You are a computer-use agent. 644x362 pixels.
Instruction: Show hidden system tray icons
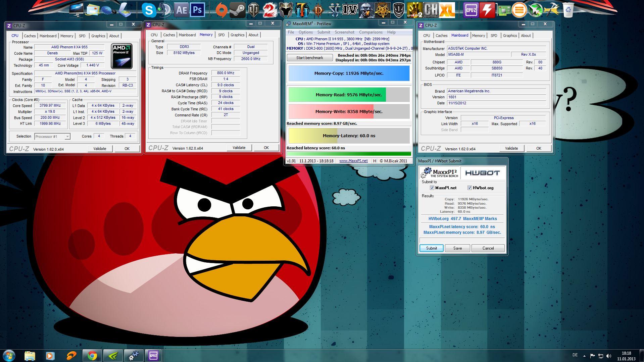584,356
